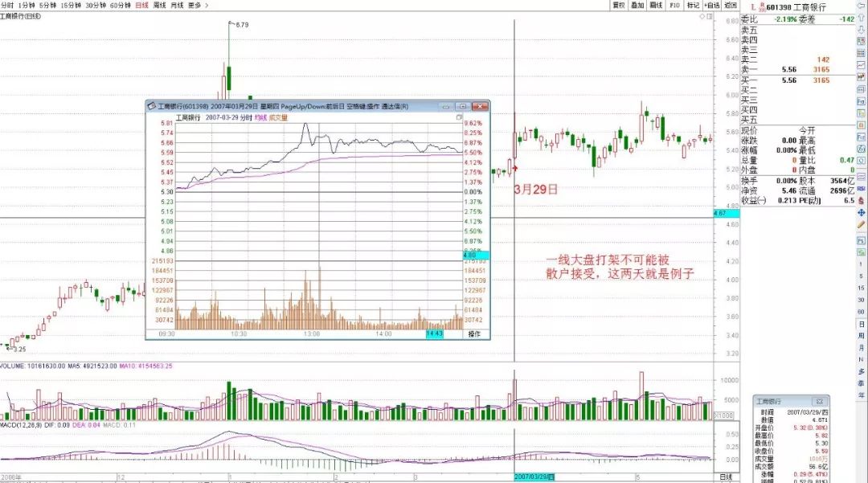Click the 复权 adjust-price button
This screenshot has height=483, width=868.
click(618, 5)
